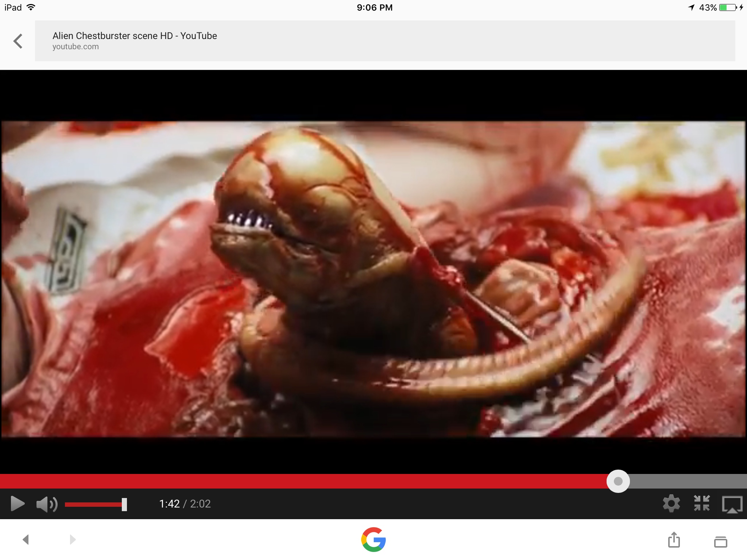Tap the youtube.com URL text

click(x=76, y=47)
